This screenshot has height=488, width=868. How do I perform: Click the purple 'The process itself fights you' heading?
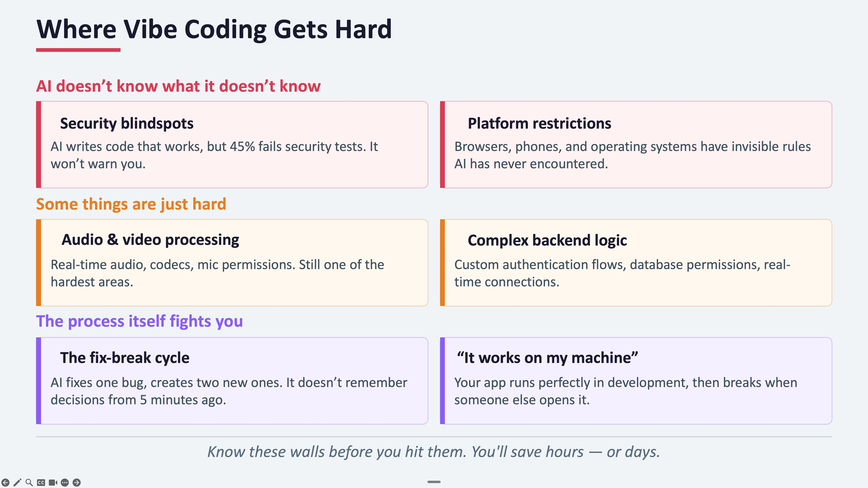[139, 321]
